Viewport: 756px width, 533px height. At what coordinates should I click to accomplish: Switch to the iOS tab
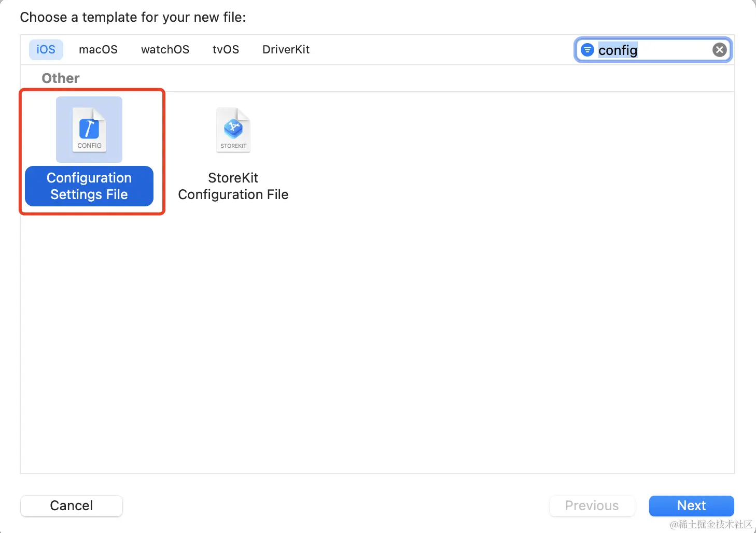[46, 50]
